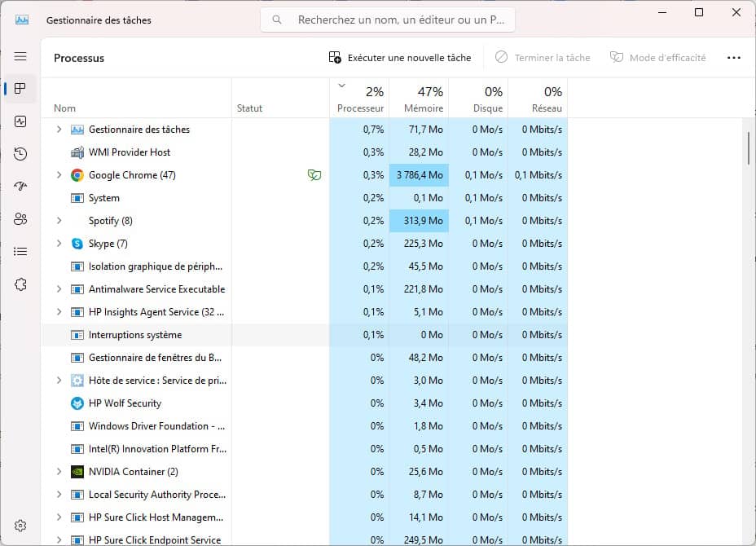Expand the Skype (7) group
The height and width of the screenshot is (546, 756).
[x=59, y=244]
